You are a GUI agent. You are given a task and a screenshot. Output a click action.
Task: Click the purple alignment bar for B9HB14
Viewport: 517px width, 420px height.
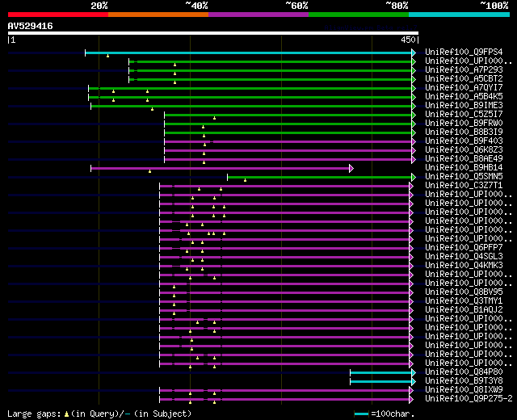point(221,169)
